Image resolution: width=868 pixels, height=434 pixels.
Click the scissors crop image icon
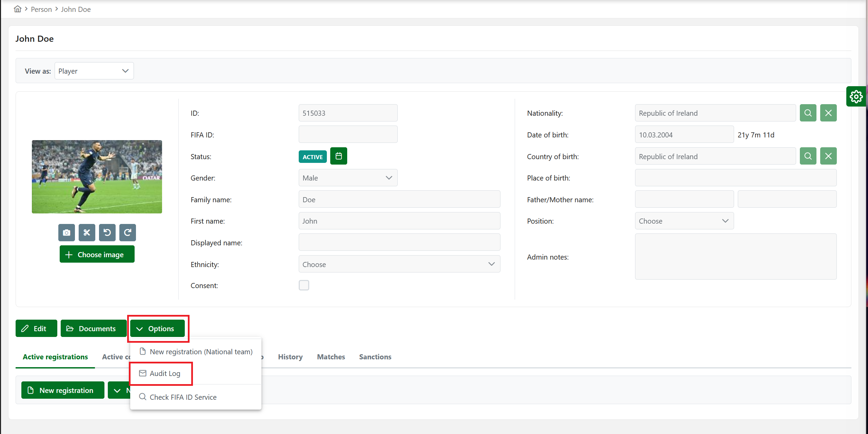[x=87, y=232]
